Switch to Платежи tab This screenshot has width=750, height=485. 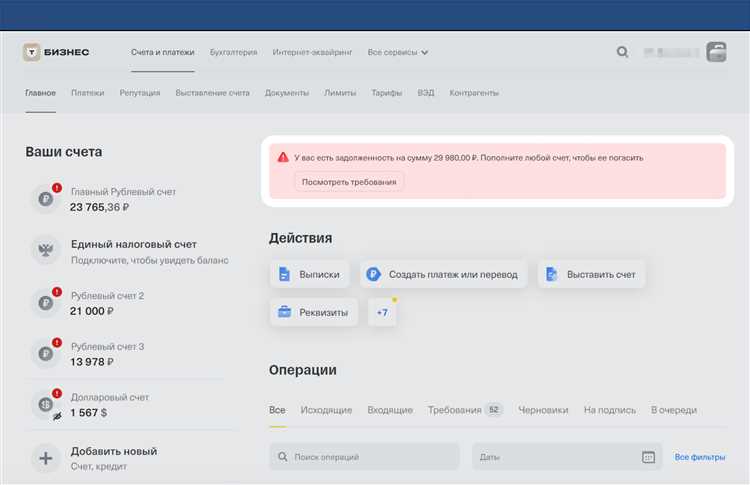pyautogui.click(x=88, y=93)
